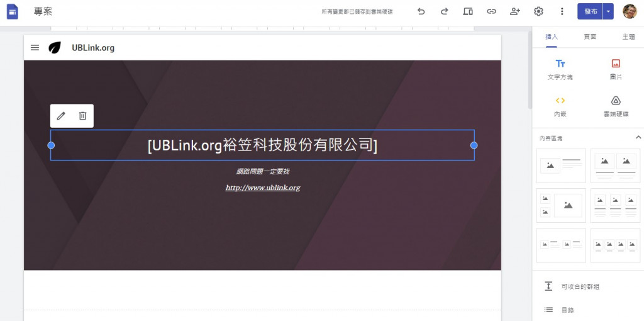Click the right resize handle of title box
The image size is (644, 321).
click(x=474, y=145)
